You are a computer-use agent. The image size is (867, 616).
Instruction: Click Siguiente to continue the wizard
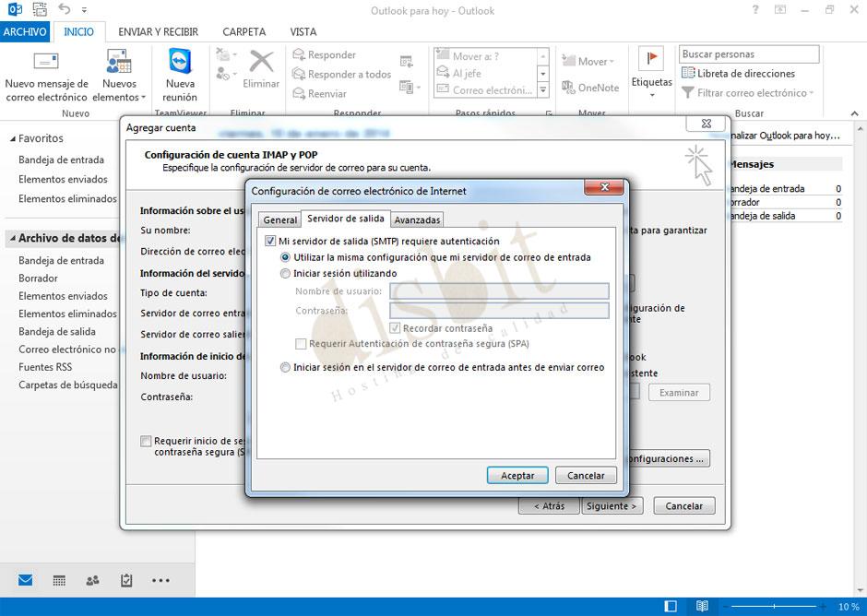[612, 505]
